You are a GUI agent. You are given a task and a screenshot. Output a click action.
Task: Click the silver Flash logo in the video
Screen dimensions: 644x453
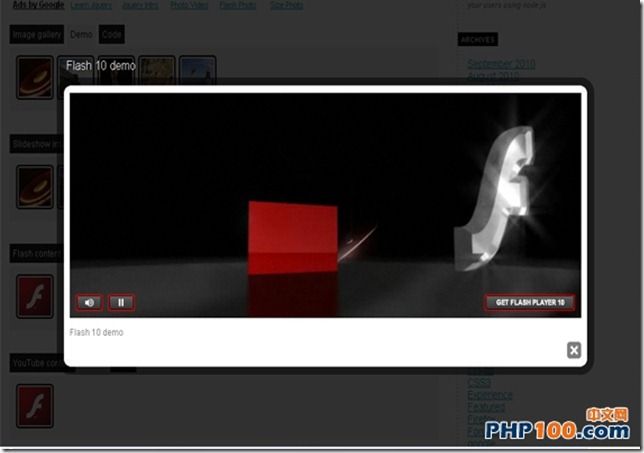[x=495, y=199]
